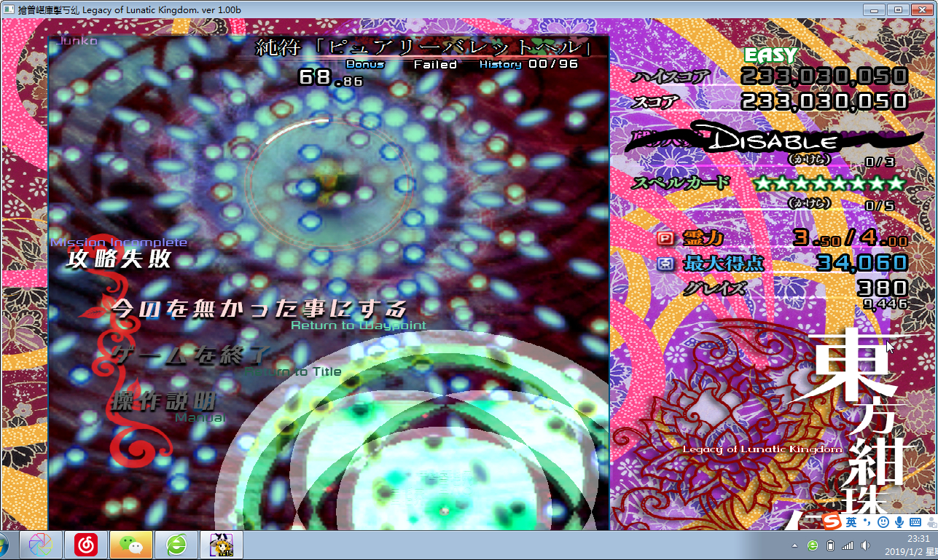Show hidden system tray icons arrow
Image resolution: width=938 pixels, height=560 pixels.
794,545
